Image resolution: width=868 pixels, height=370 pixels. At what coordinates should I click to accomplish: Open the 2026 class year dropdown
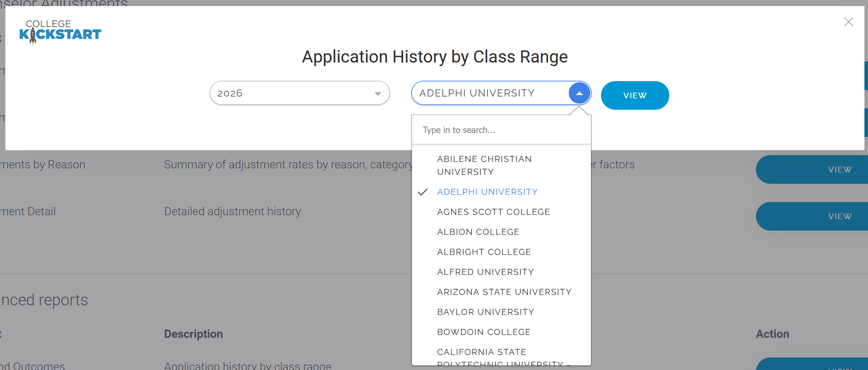[300, 93]
